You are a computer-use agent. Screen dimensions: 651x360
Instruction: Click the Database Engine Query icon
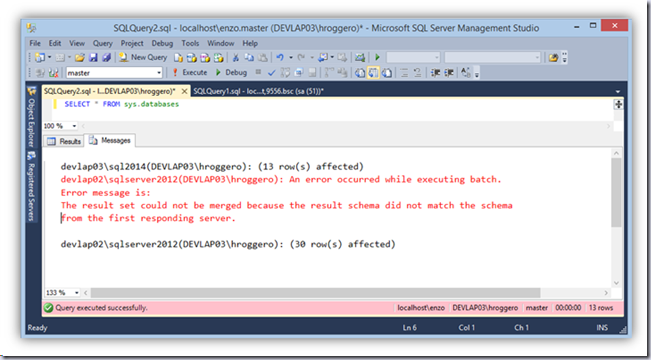click(179, 58)
